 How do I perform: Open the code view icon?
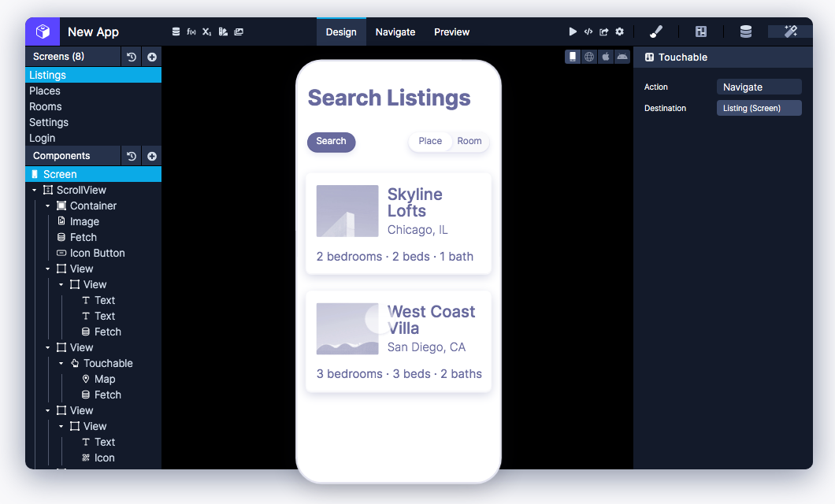588,31
